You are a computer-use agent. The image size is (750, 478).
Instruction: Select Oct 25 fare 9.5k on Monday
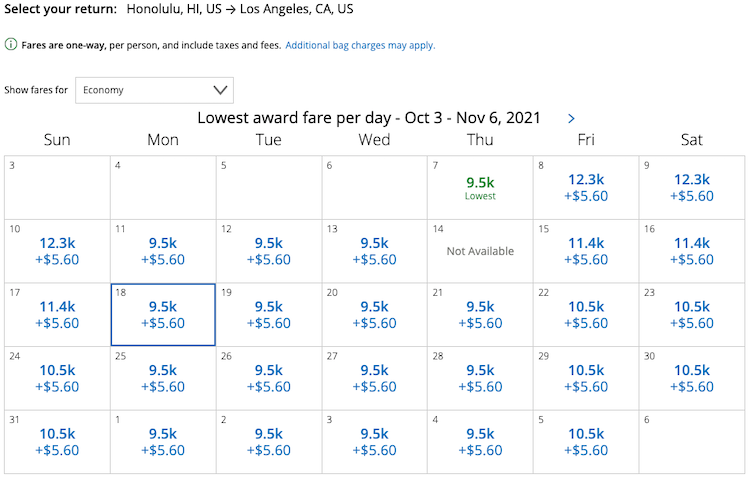(x=163, y=378)
